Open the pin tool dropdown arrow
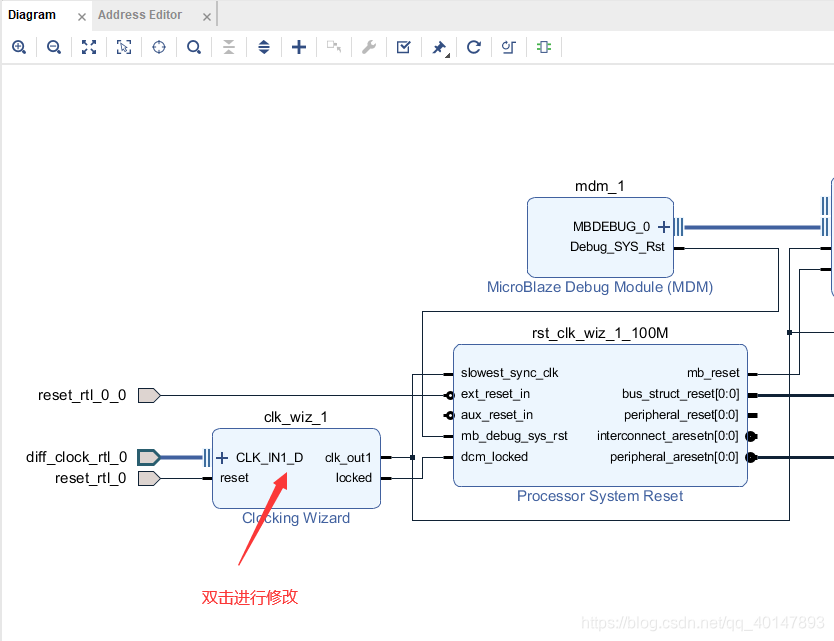 [446, 52]
